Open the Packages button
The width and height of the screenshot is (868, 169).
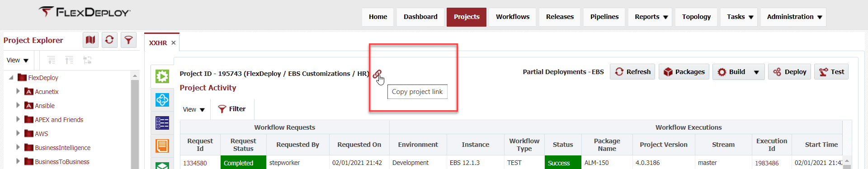684,72
